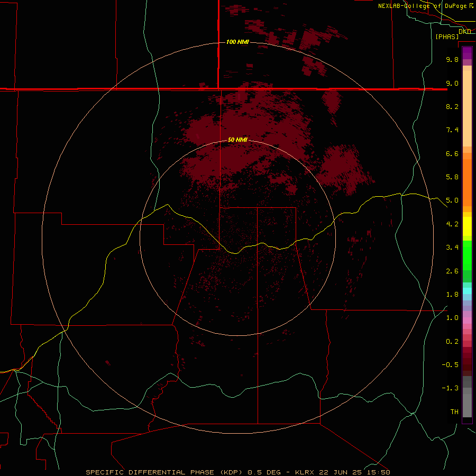Viewport: 476px width, 476px height.
Task: Select the 1.0 legend value
Action: click(x=452, y=318)
